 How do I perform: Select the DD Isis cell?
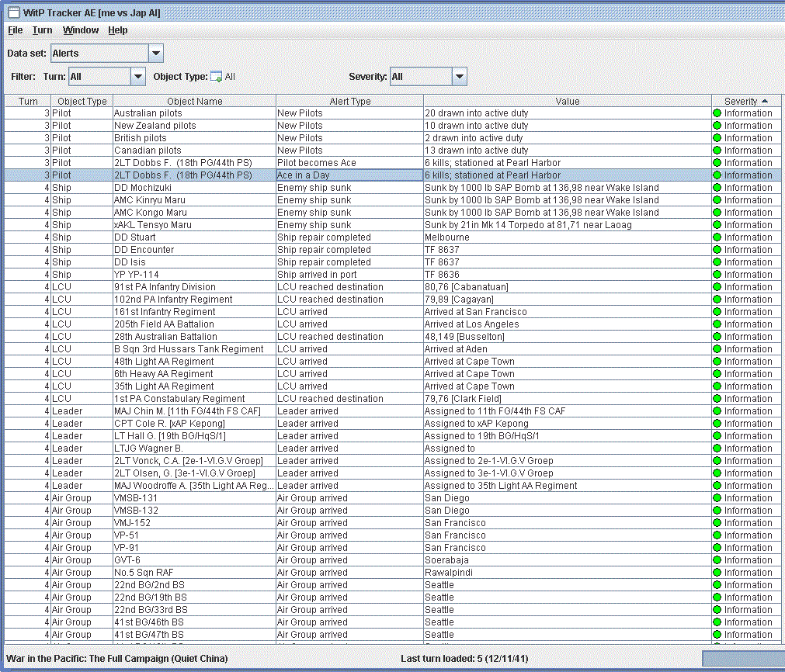(194, 262)
